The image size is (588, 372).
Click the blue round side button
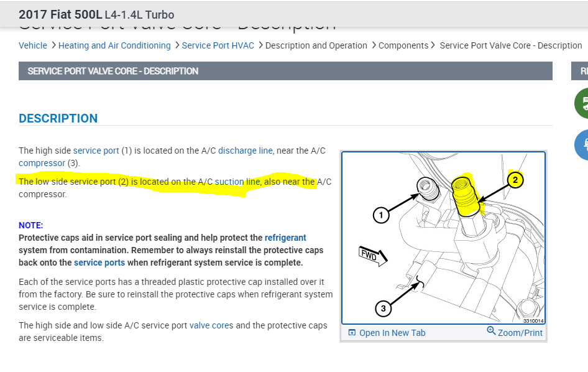(x=582, y=144)
